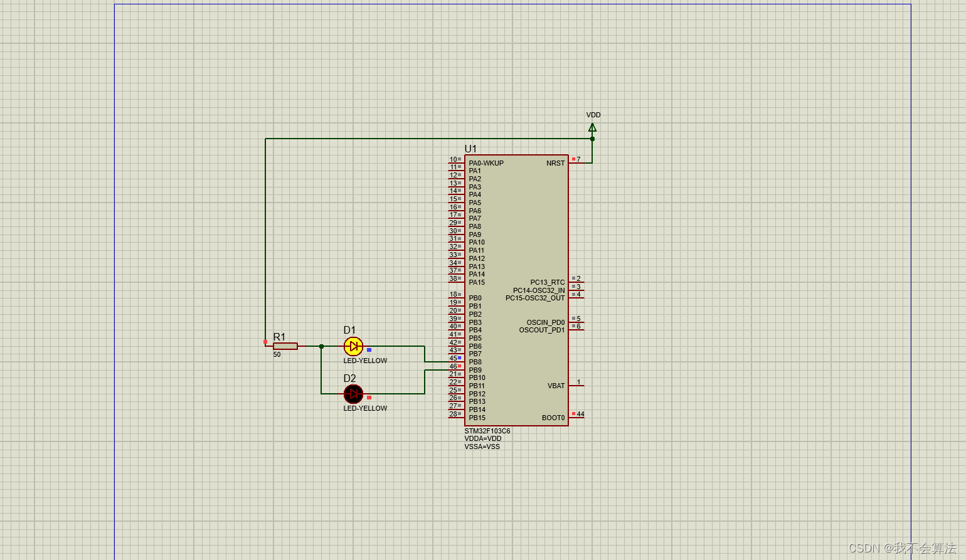Click the PC14-OSC32_IN pin label
Viewport: 966px width, 560px height.
click(539, 290)
